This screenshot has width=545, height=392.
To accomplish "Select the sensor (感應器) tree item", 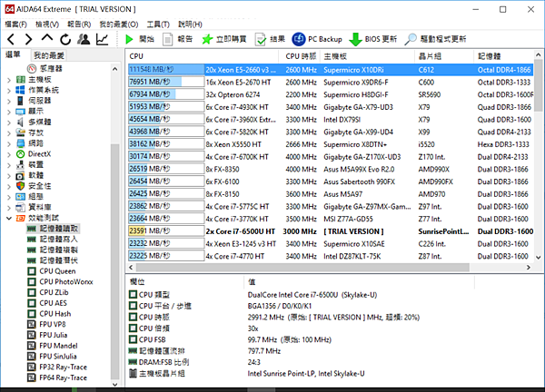I will coord(45,68).
